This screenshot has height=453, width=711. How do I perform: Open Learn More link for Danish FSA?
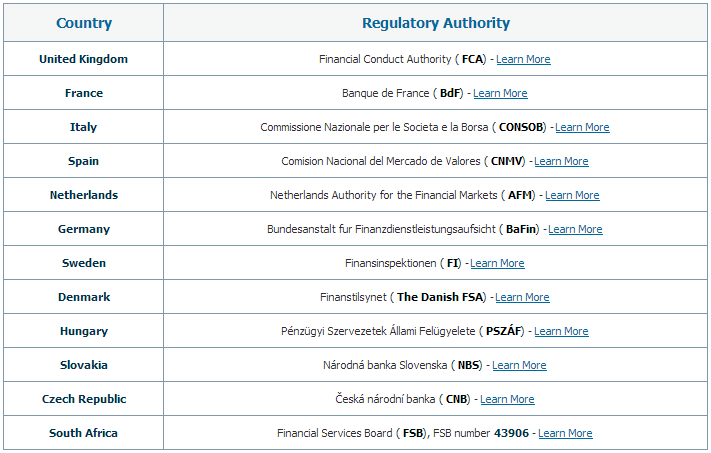click(522, 297)
